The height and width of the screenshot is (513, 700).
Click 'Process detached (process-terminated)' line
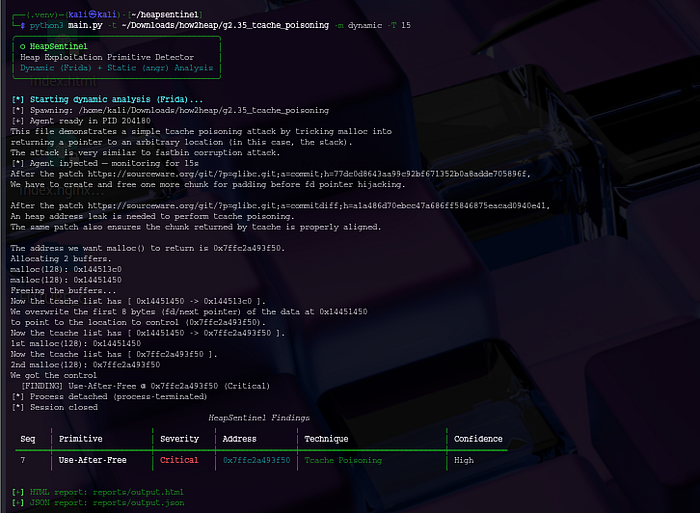(109, 397)
